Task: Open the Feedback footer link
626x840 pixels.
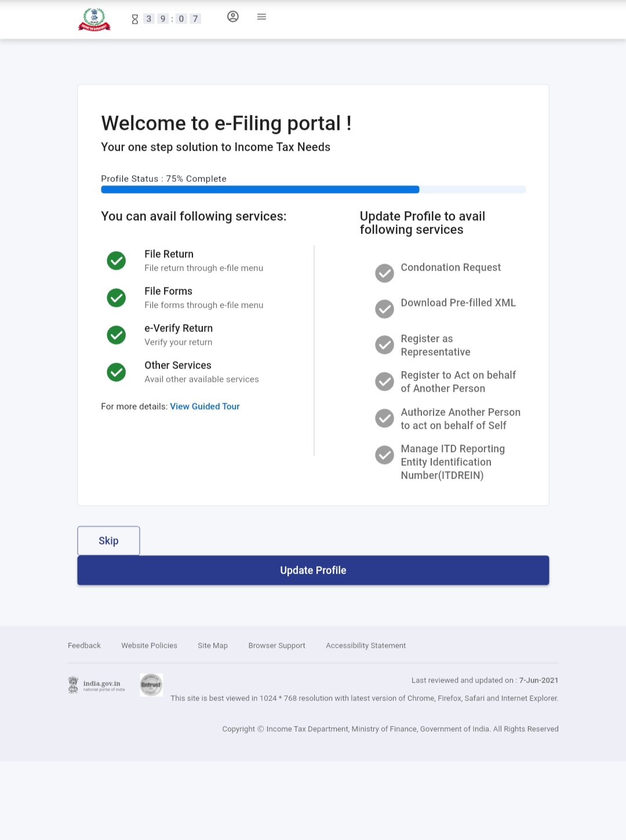Action: click(84, 645)
